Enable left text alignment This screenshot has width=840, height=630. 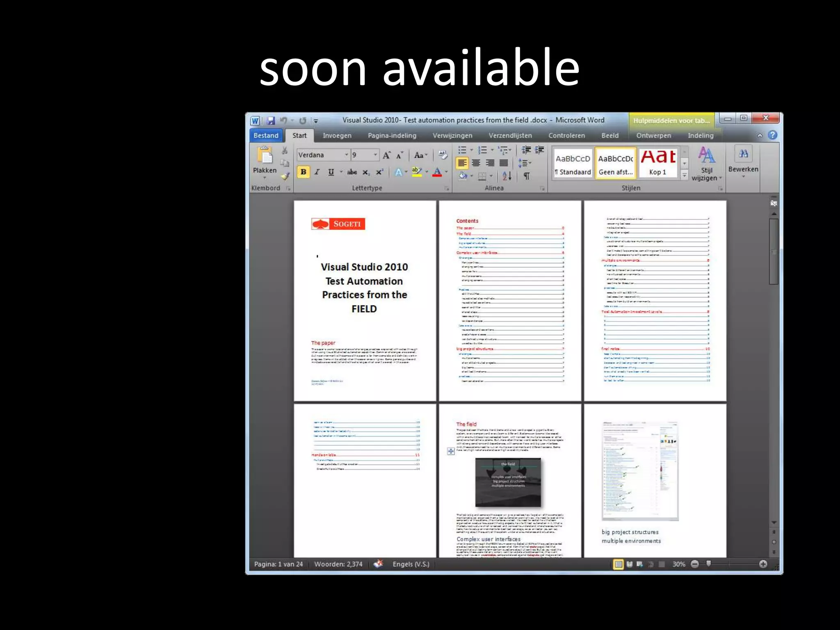[x=462, y=163]
